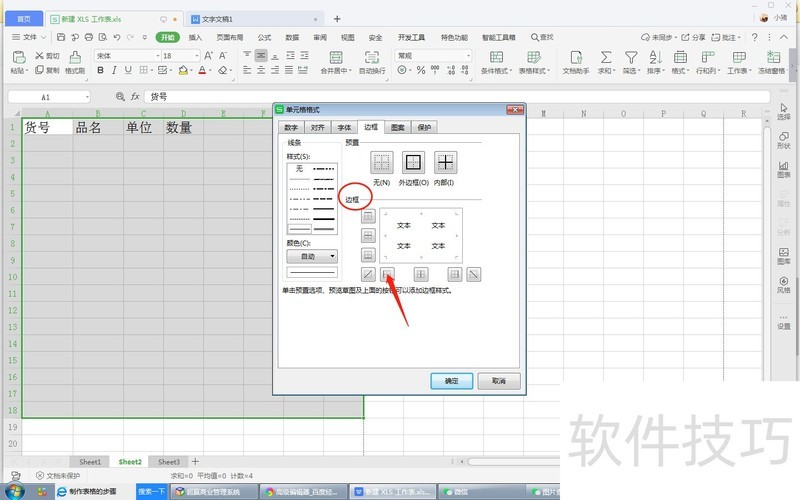Switch to the 图案 tab in dialog

pyautogui.click(x=398, y=128)
